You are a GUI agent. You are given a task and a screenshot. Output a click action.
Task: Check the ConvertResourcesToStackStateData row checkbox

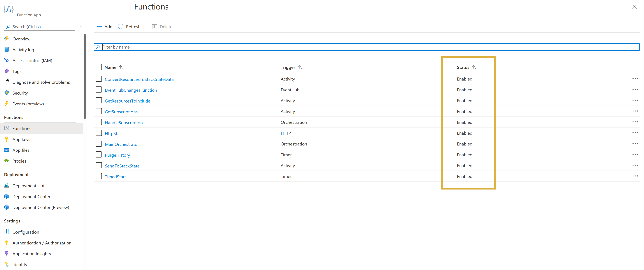point(99,79)
